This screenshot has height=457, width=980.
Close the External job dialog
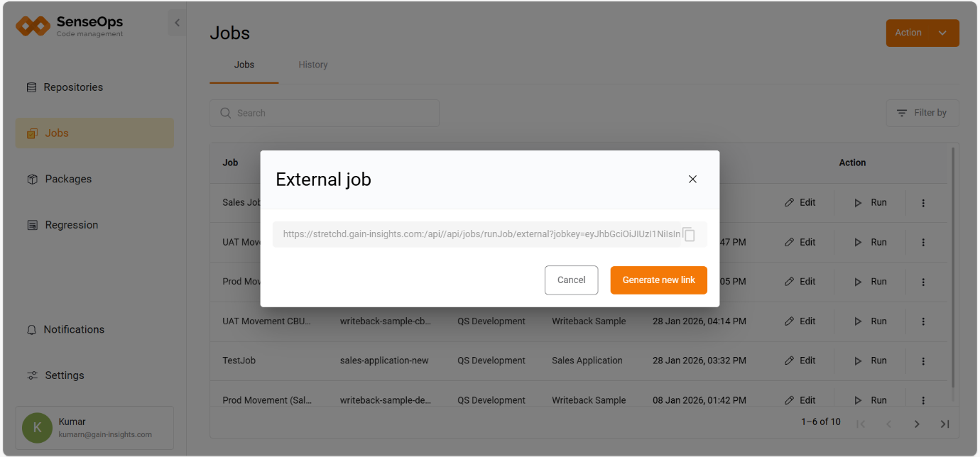(x=692, y=180)
